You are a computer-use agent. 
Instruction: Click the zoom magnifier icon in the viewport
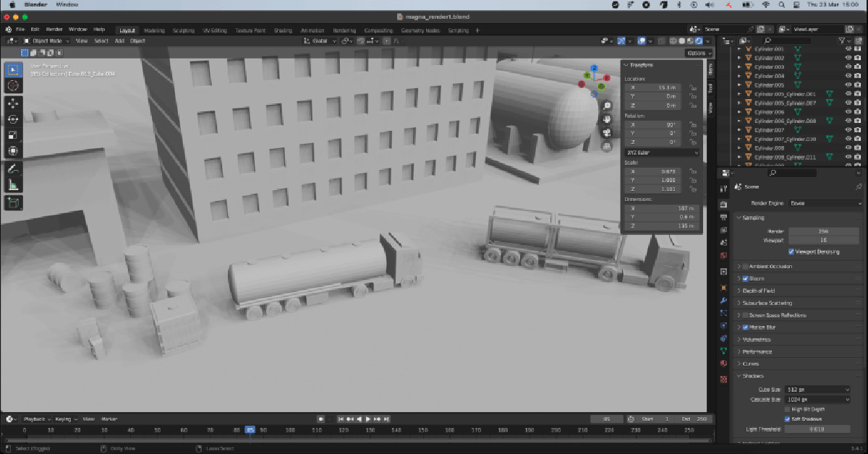607,106
